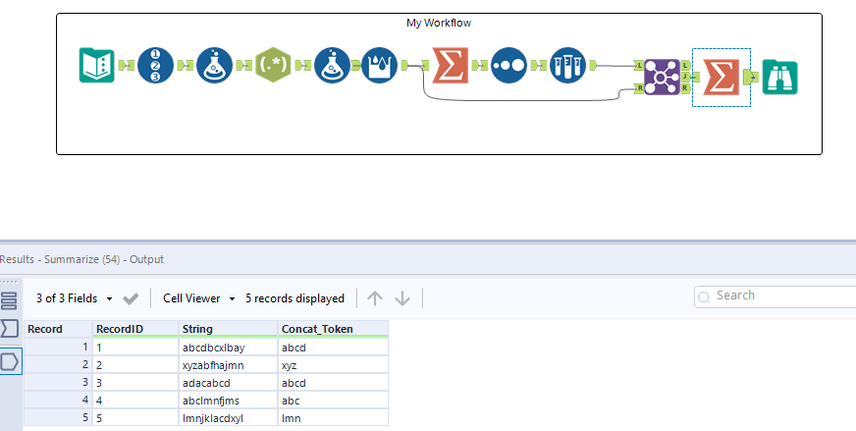856x431 pixels.
Task: Click the R input anchor of Join
Action: 639,88
